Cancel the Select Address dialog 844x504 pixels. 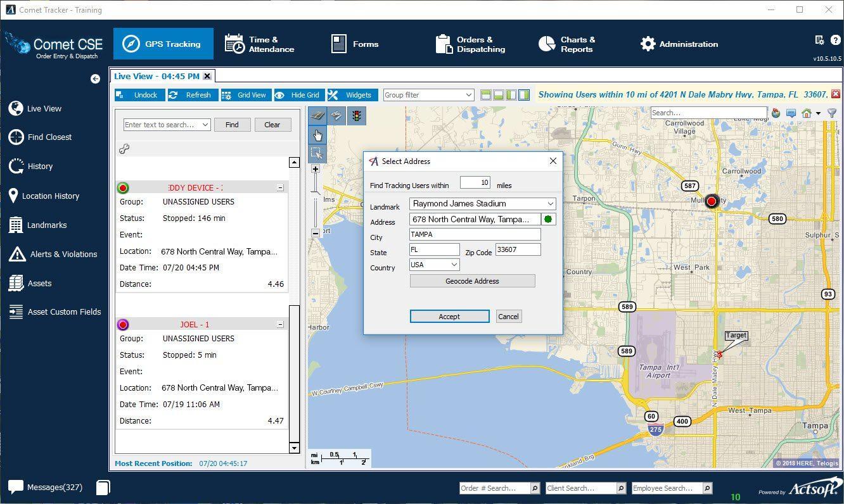(508, 317)
